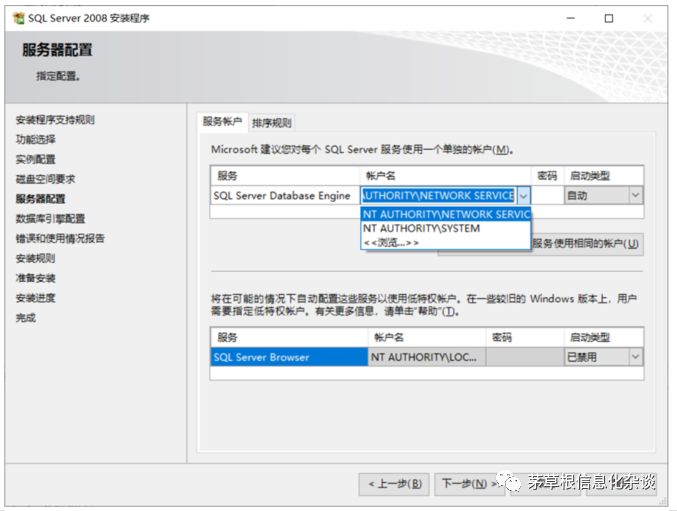677x511 pixels.
Task: Click 安装进度 in the steps list
Action: (x=35, y=298)
